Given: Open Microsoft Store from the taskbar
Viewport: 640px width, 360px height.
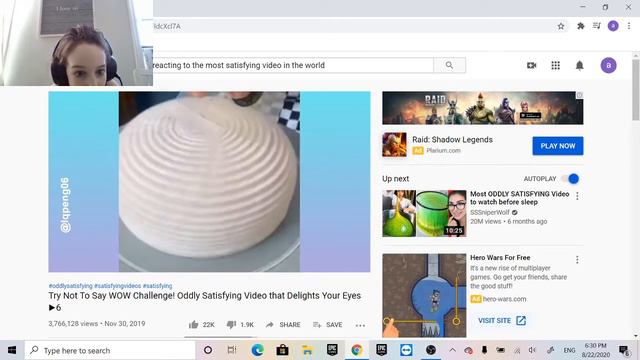Looking at the screenshot, I should point(282,350).
